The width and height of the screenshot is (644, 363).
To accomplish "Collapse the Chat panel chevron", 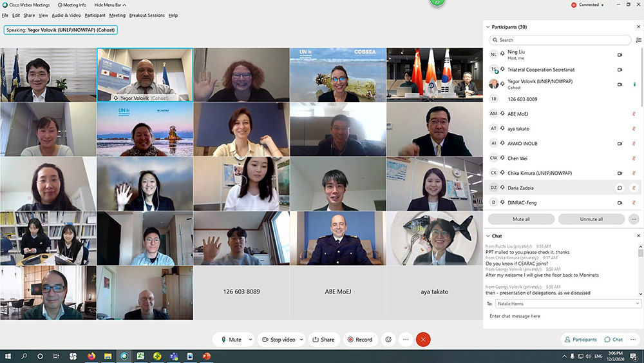I will pyautogui.click(x=488, y=236).
